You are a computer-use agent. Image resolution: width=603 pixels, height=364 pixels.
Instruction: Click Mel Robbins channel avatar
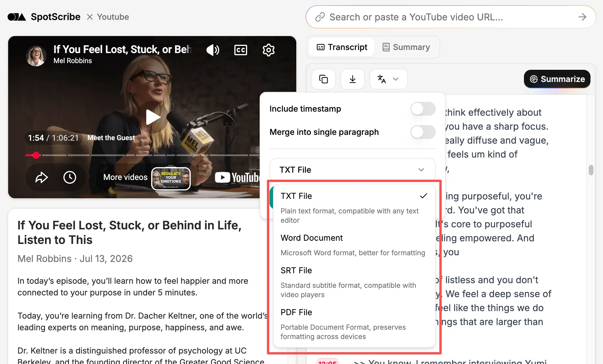tap(36, 56)
